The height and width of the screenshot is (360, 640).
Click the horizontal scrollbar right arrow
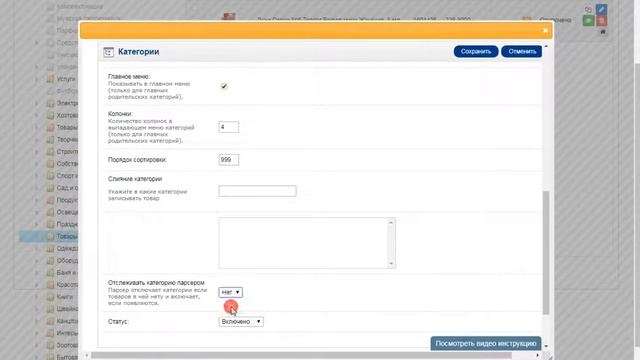[537, 356]
